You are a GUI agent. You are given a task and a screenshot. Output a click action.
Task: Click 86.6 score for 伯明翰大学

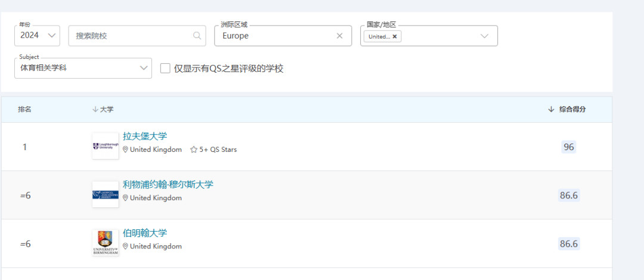[569, 244]
